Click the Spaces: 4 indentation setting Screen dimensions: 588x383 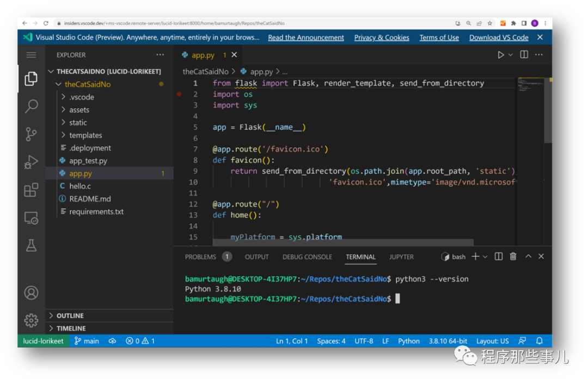tap(331, 341)
